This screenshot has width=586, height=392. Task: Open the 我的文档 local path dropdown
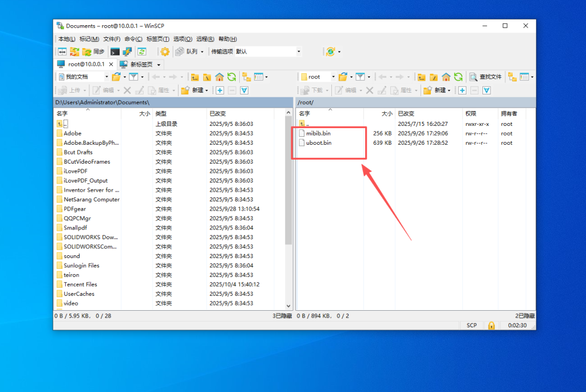tap(106, 76)
